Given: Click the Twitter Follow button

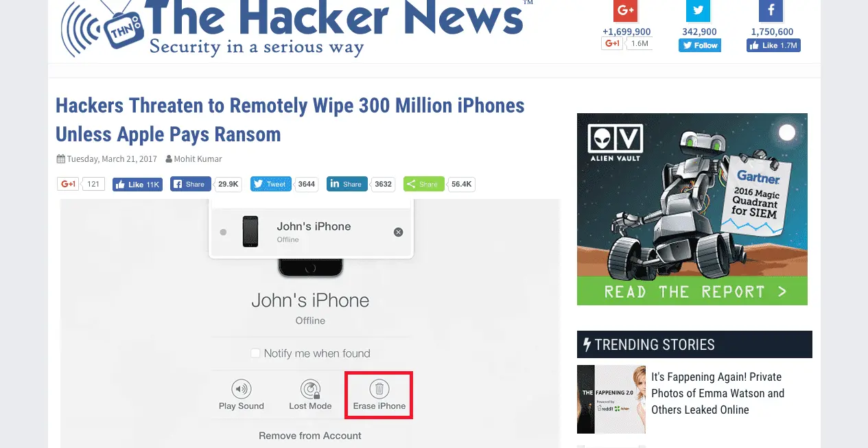Looking at the screenshot, I should (700, 45).
